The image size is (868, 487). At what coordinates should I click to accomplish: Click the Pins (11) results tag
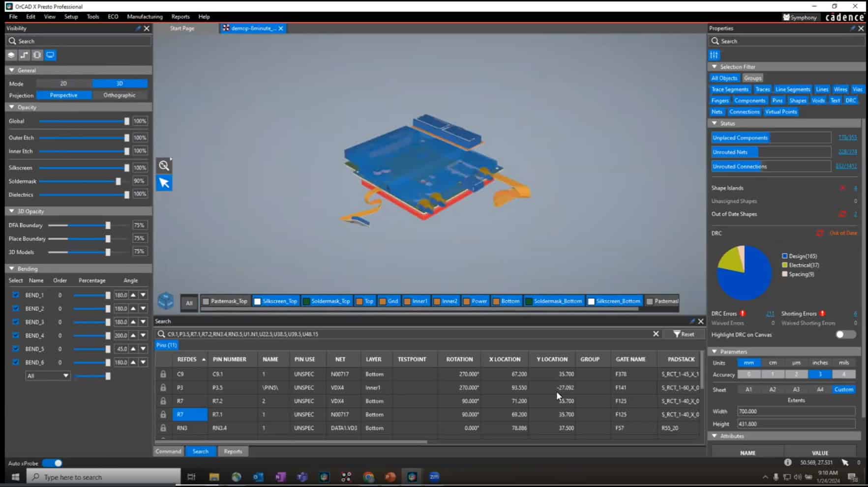[x=166, y=345]
